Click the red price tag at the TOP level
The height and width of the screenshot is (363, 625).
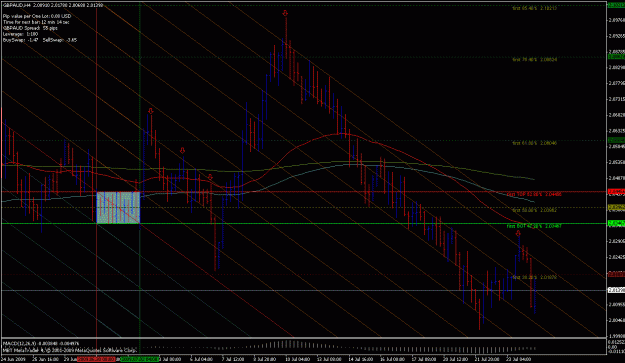[x=616, y=192]
